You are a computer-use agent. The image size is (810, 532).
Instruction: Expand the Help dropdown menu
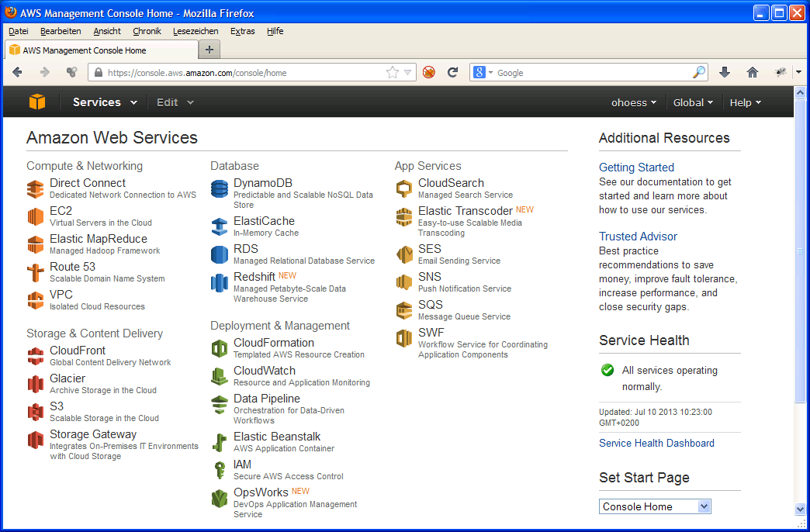(746, 102)
